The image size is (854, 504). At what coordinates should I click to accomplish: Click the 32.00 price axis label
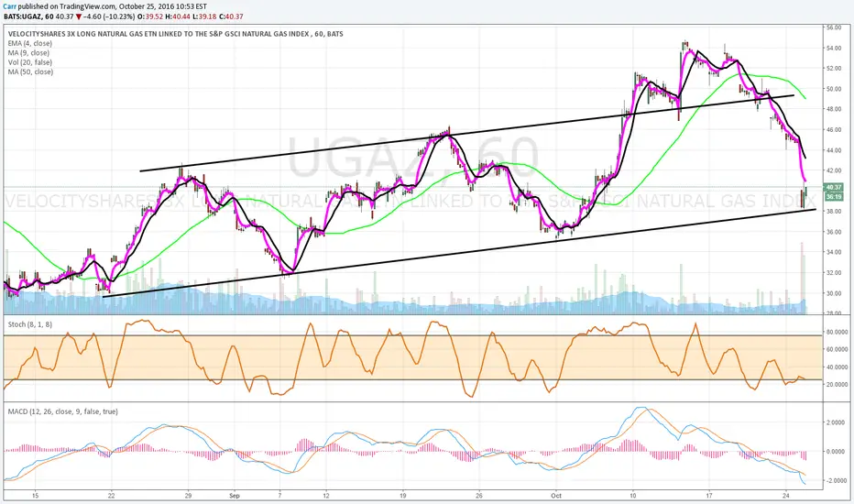tap(834, 272)
